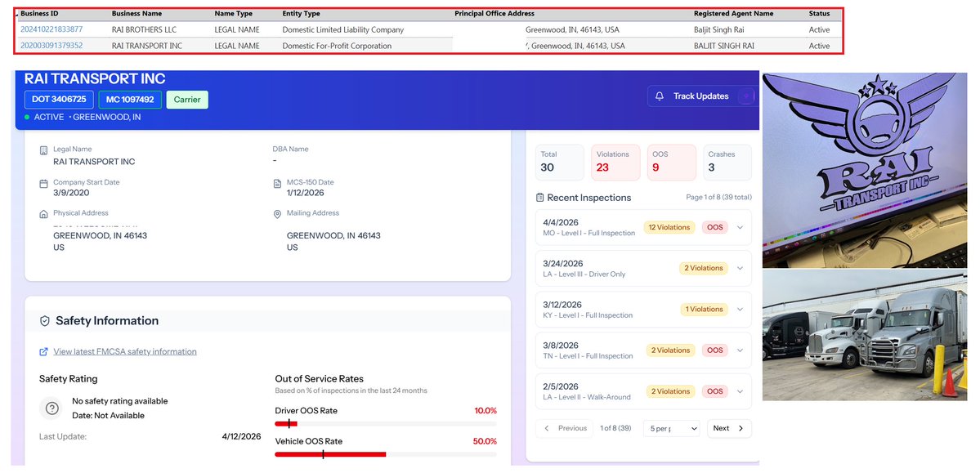This screenshot has height=473, width=980.
Task: Select the Crashes 3 stat card
Action: coord(727,163)
